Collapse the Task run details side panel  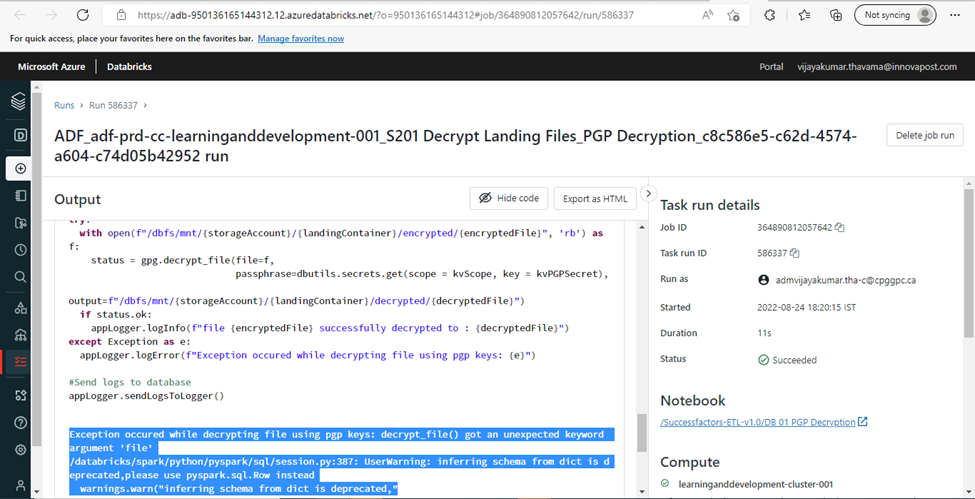[x=648, y=194]
